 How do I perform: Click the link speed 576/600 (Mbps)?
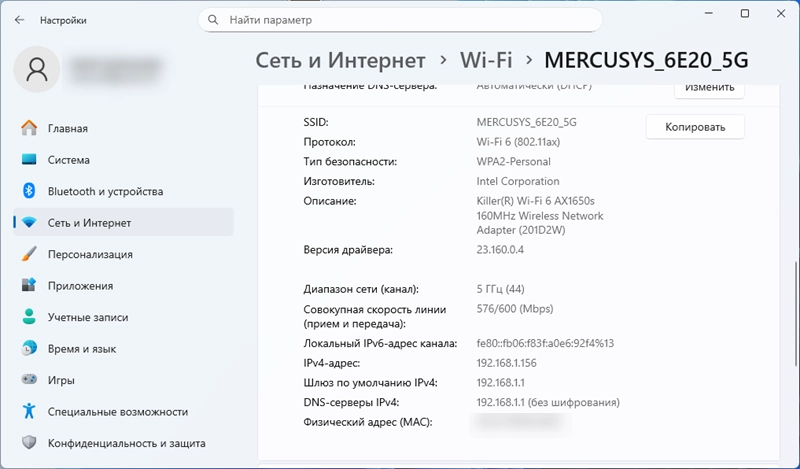515,309
